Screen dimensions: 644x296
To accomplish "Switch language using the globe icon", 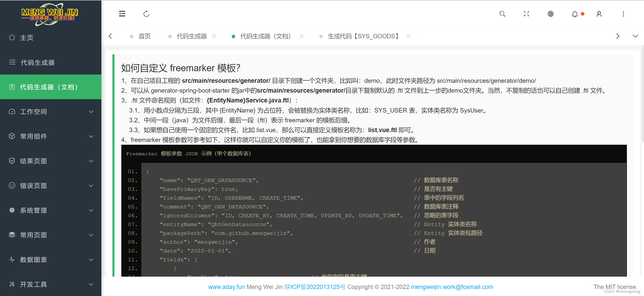I will coord(550,14).
